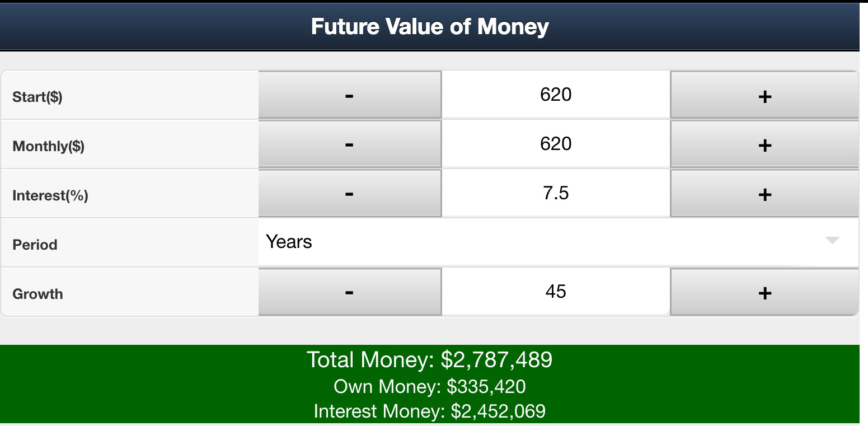Decrease the Growth value with minus

(350, 292)
